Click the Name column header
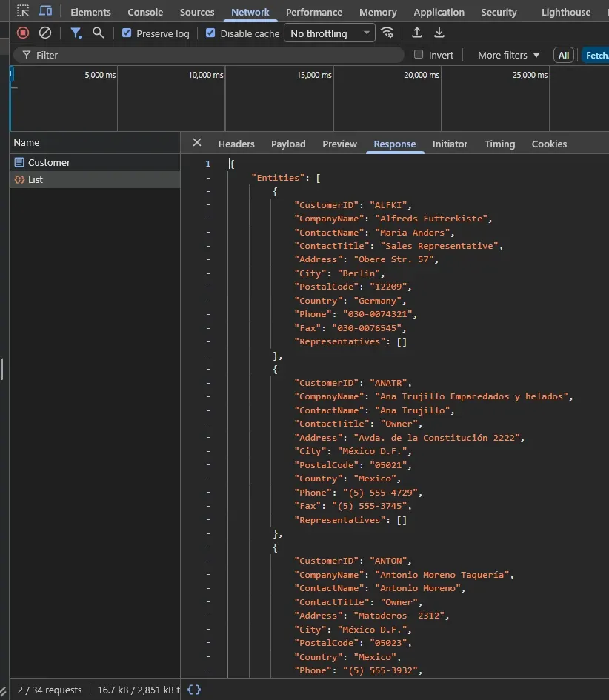 (95, 142)
